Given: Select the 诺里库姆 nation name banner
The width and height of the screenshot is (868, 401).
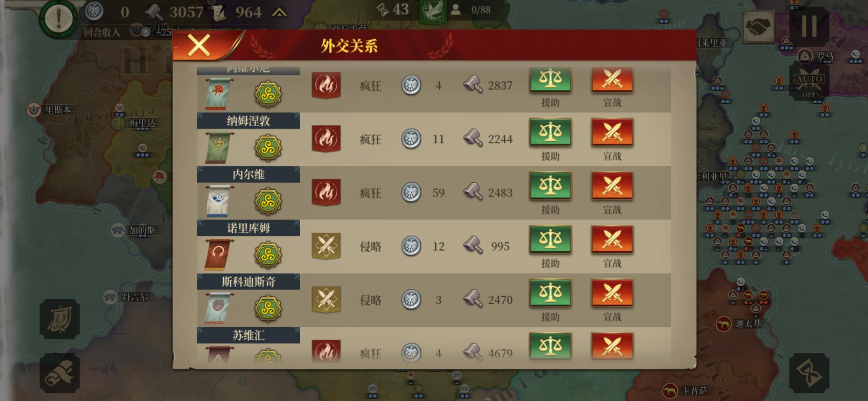Looking at the screenshot, I should point(248,228).
